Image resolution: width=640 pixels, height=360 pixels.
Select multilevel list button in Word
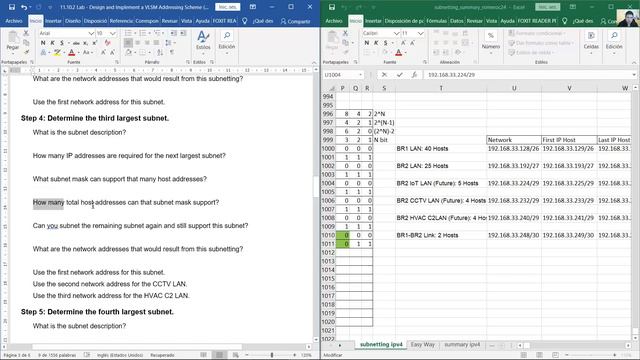[x=158, y=33]
